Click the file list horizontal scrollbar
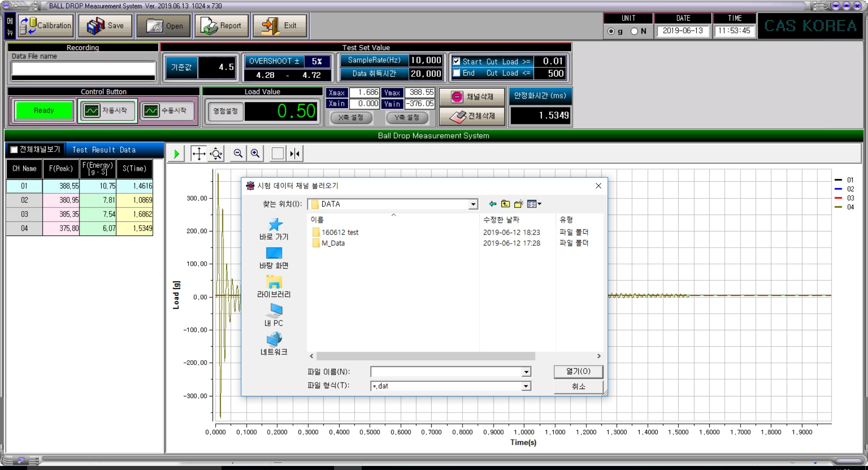 pos(425,357)
